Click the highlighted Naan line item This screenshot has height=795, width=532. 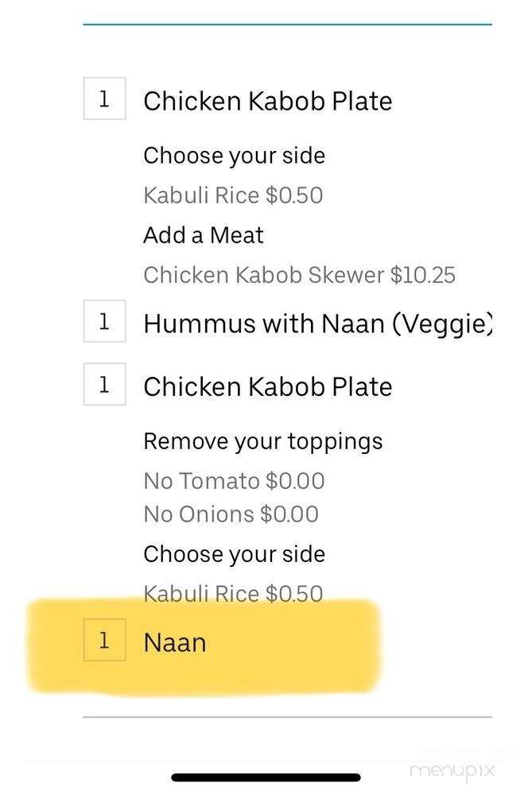tap(174, 642)
